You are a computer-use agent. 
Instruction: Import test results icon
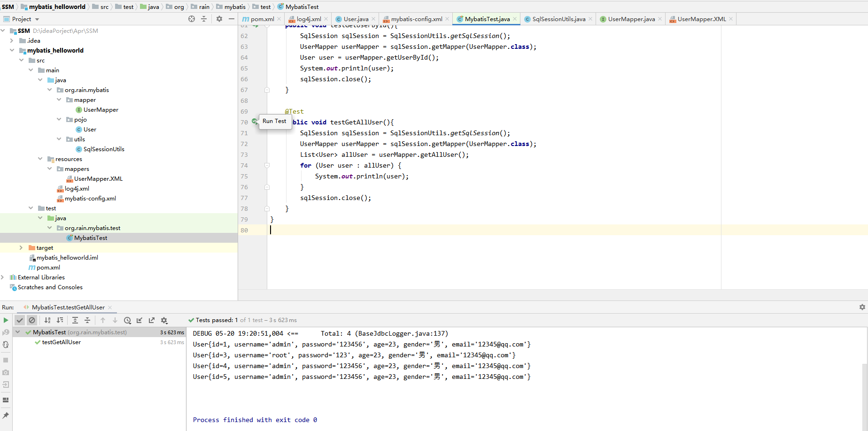point(139,320)
